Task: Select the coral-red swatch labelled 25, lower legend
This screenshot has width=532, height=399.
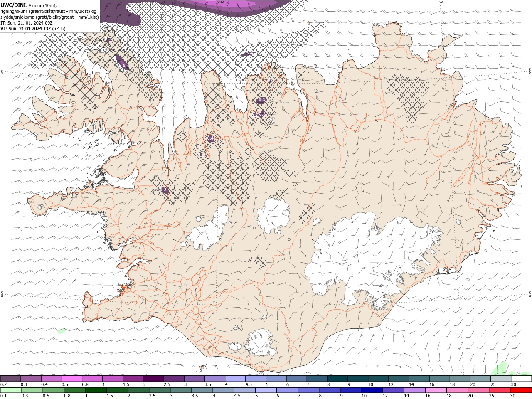Action: (500, 390)
